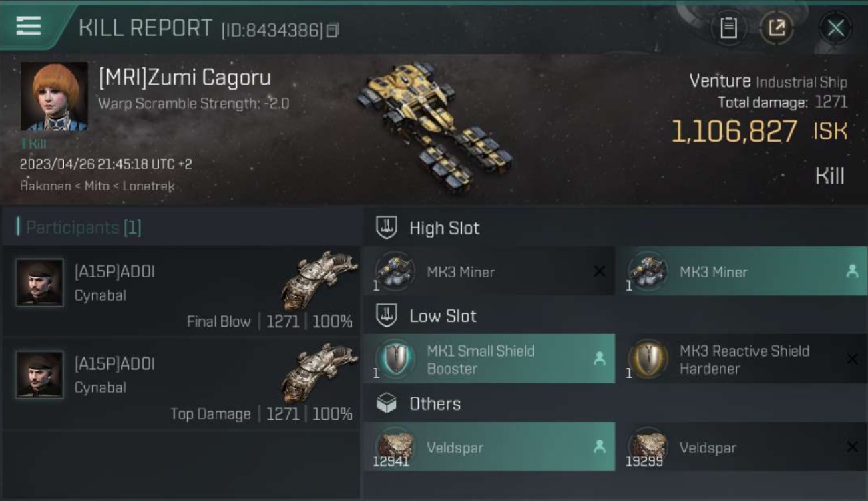Click the clipboard report icon
This screenshot has height=501, width=868.
728,28
